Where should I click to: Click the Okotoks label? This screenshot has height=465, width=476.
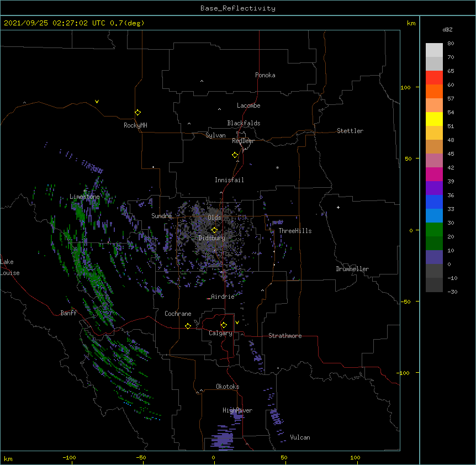228,387
